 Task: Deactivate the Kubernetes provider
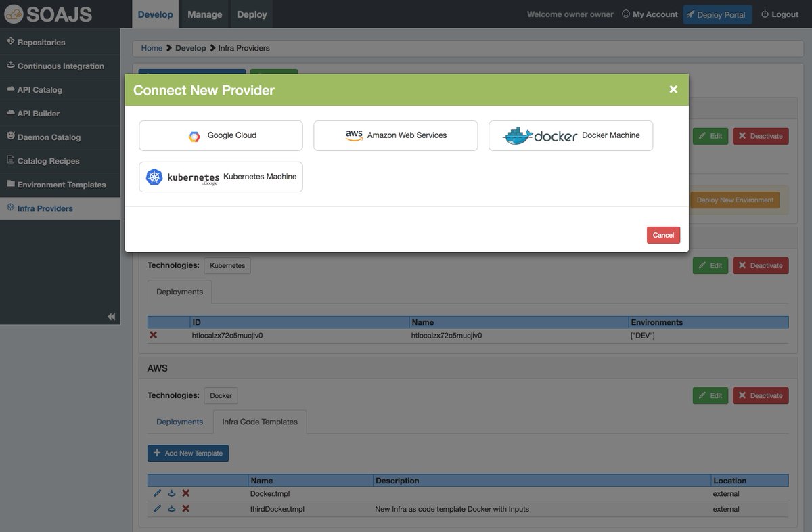click(761, 265)
